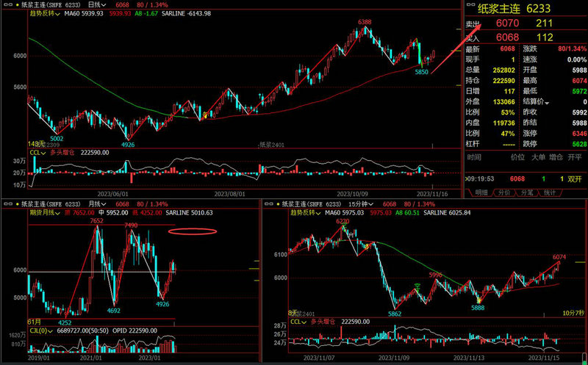Click the red ellipse annotation on monthly chart

point(192,232)
